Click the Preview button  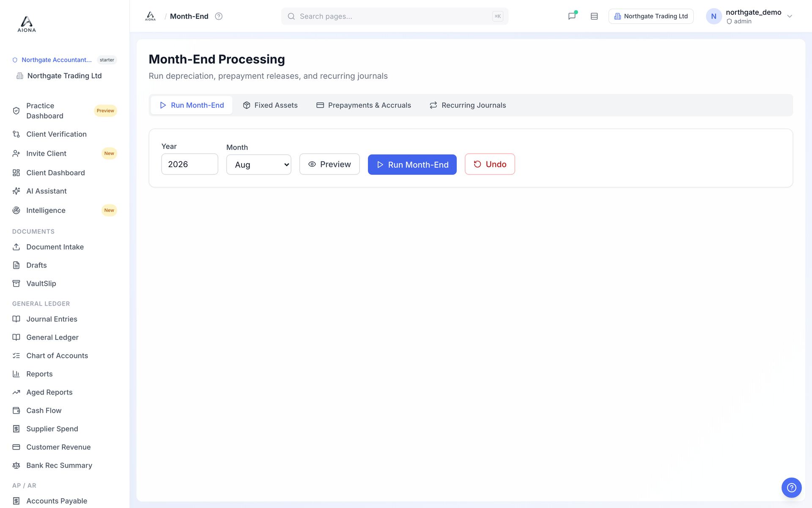329,164
